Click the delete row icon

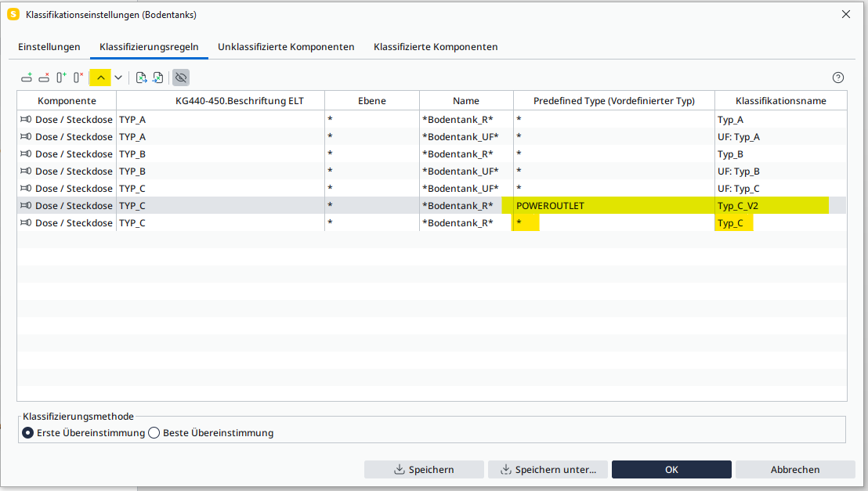click(x=44, y=78)
